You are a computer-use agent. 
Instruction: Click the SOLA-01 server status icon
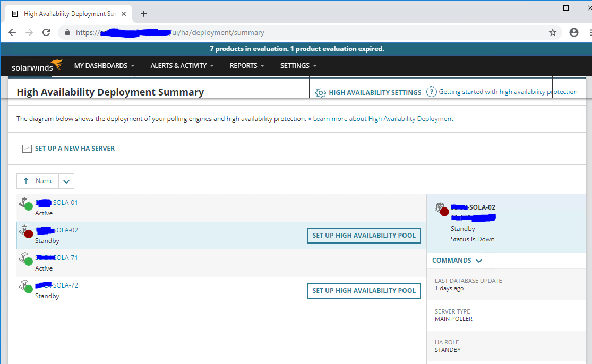(26, 204)
